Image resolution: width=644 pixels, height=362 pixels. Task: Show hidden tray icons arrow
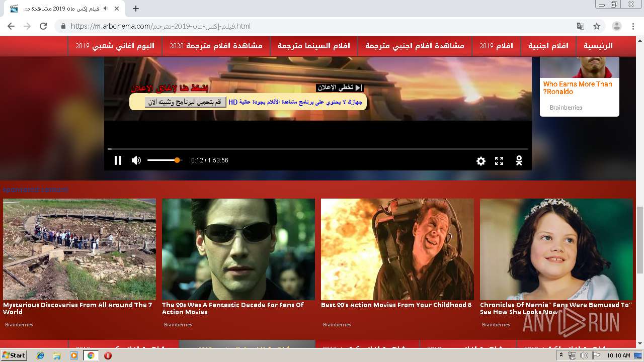point(561,355)
